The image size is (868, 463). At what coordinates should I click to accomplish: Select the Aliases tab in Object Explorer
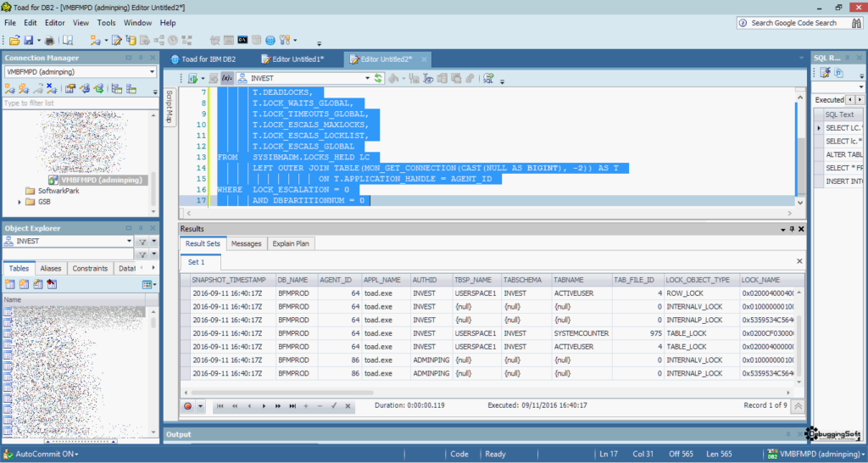[x=51, y=268]
